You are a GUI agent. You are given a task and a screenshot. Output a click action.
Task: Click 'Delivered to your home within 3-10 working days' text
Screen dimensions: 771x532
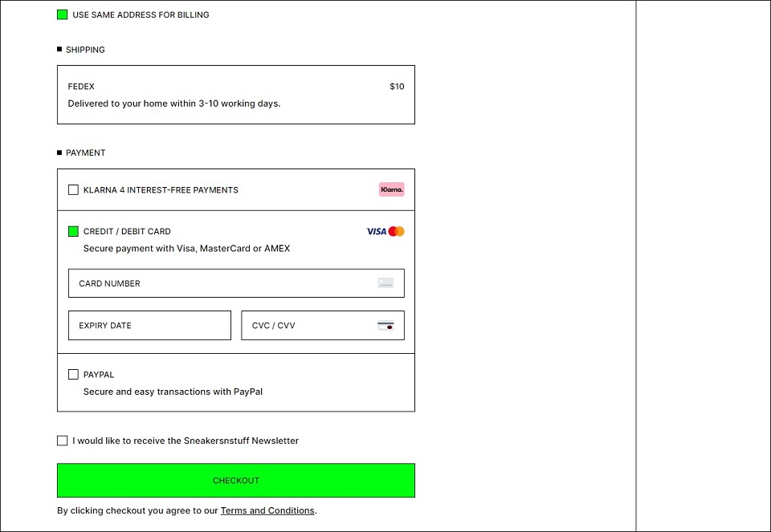point(174,104)
